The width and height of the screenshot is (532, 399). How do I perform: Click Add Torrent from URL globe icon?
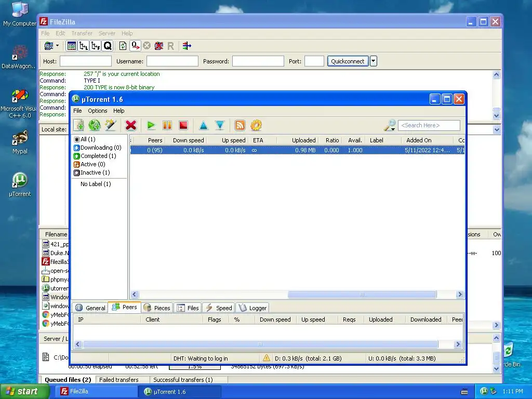pos(95,125)
